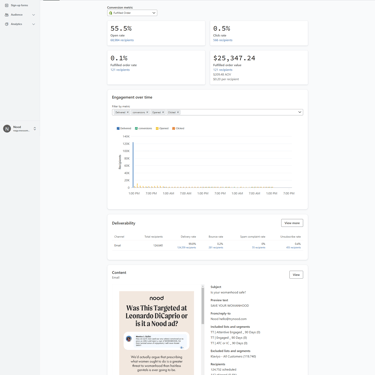Viewport: 375px width, 375px height.
Task: Expand the Filter by metric dropdown arrow
Action: pos(299,112)
